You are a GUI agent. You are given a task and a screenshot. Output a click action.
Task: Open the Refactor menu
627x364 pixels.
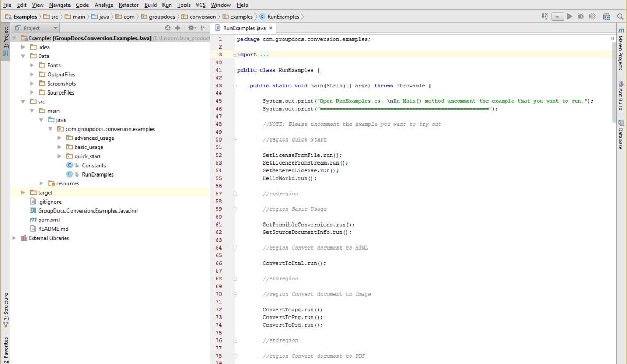pos(129,5)
